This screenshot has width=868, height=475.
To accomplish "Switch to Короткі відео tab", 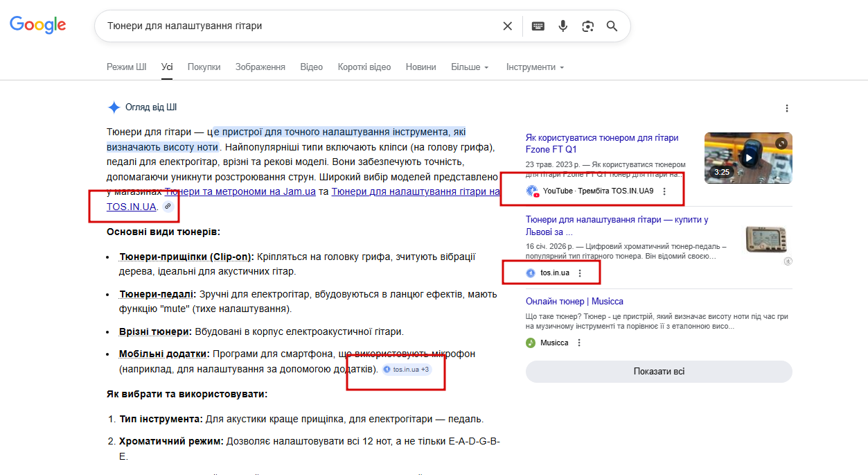I will tap(364, 67).
